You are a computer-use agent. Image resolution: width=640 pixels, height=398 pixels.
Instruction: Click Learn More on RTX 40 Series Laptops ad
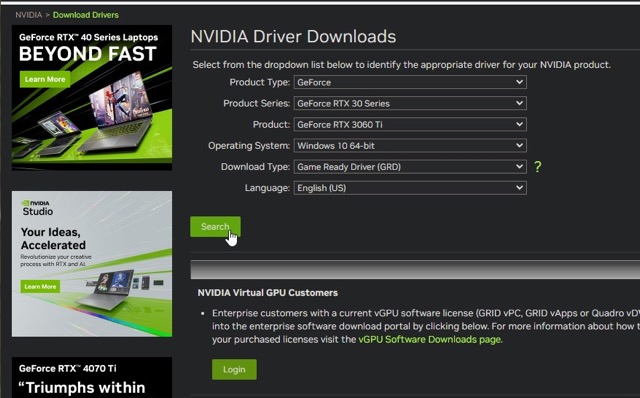pos(45,79)
